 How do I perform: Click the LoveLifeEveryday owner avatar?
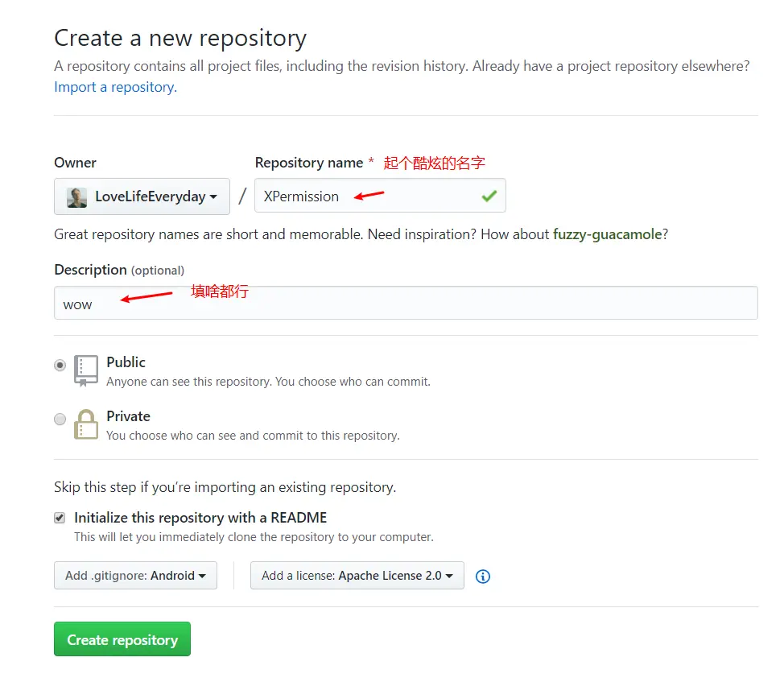pos(76,197)
